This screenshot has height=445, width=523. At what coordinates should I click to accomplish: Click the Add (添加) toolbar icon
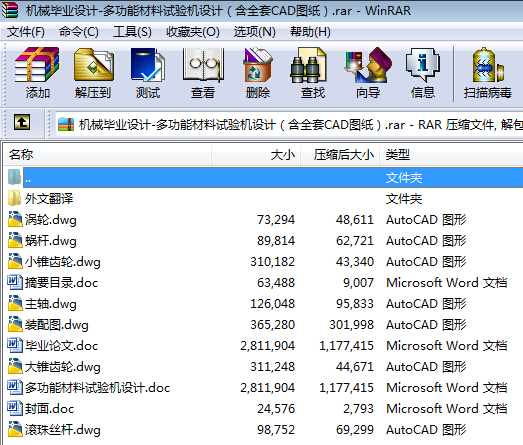point(37,64)
